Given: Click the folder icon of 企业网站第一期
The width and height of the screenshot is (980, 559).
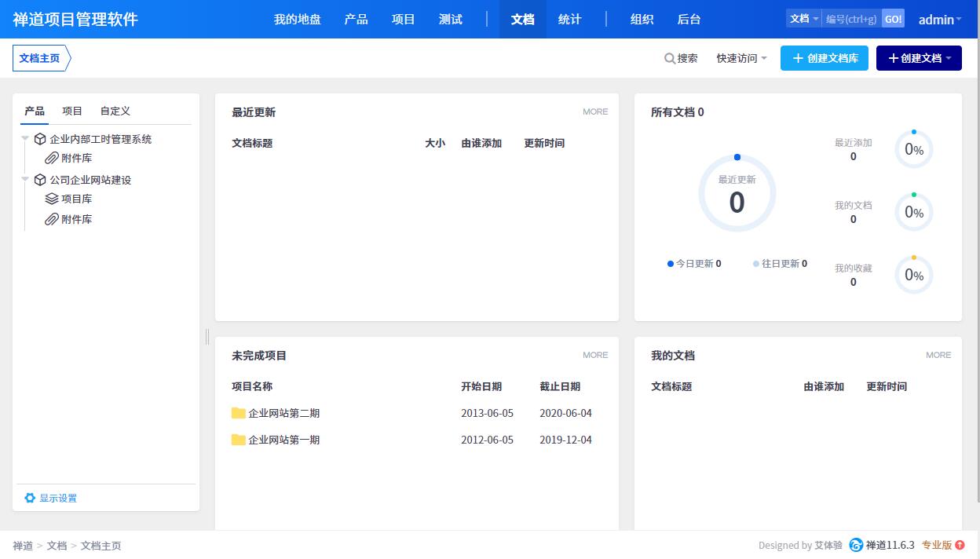Looking at the screenshot, I should point(239,440).
